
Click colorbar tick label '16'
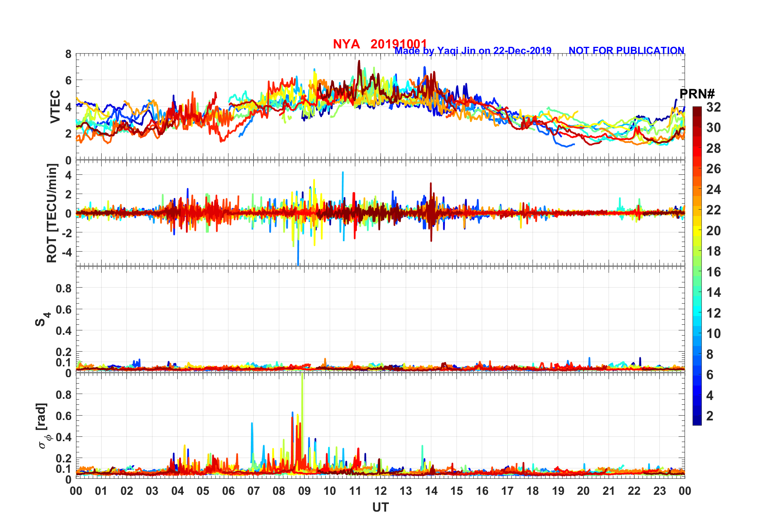pyautogui.click(x=713, y=272)
